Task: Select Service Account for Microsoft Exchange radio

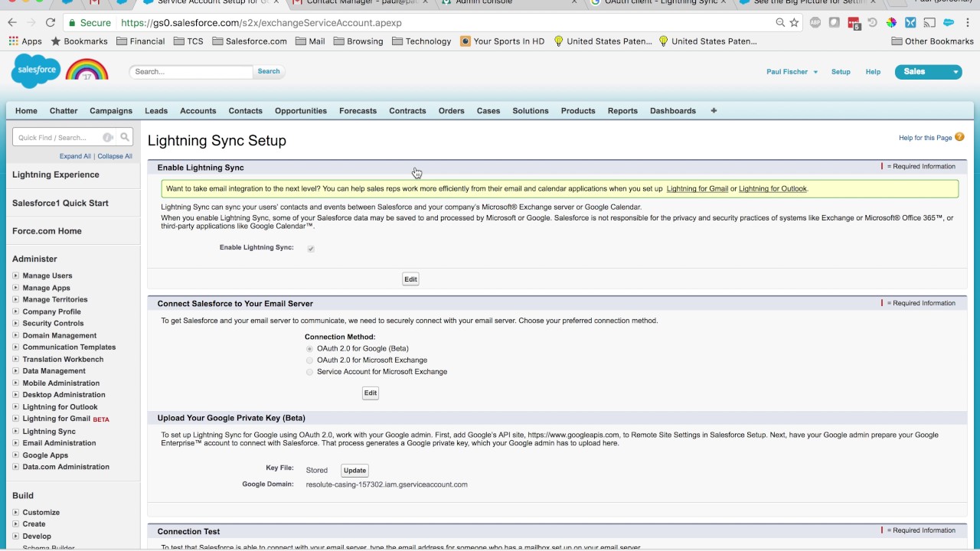Action: pos(309,372)
